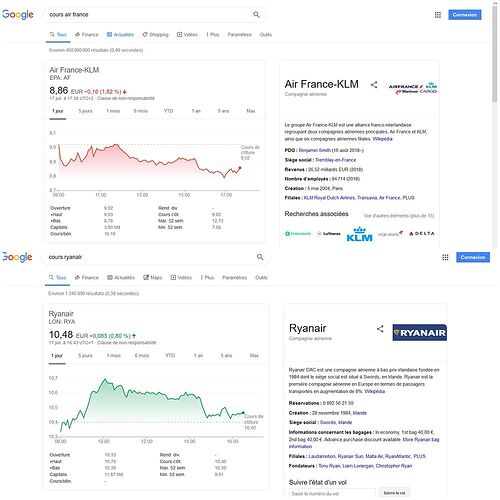Click the search magnifier in Ryanair query
The width and height of the screenshot is (500, 500).
click(x=260, y=257)
